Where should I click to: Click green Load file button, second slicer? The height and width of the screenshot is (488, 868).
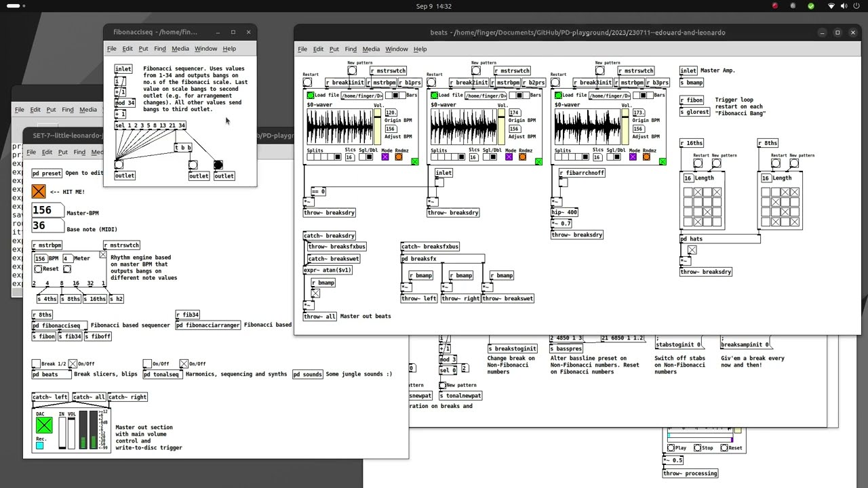pos(434,96)
